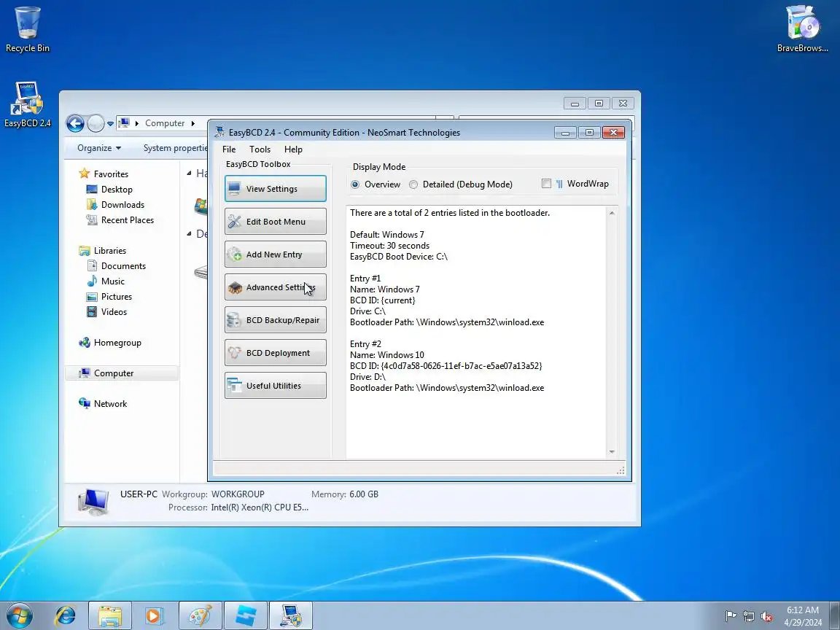
Task: Open the recent pages dropdown arrow in Explorer
Action: point(110,124)
